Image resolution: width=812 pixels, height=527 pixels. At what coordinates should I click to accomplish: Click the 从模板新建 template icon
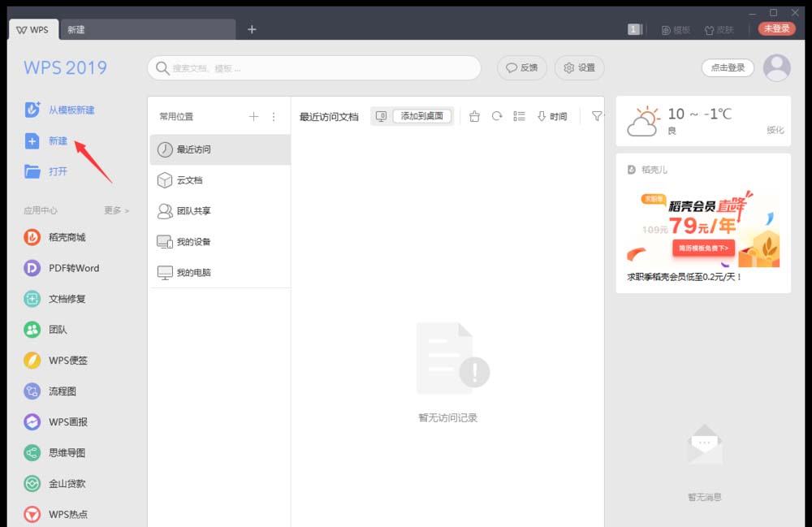tap(32, 110)
